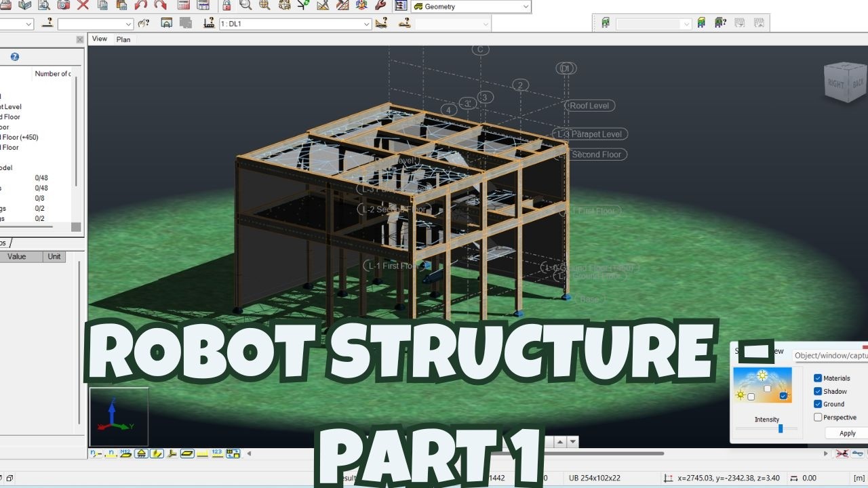
Task: Click the "UB 254x102x22" status bar section
Action: click(x=594, y=478)
